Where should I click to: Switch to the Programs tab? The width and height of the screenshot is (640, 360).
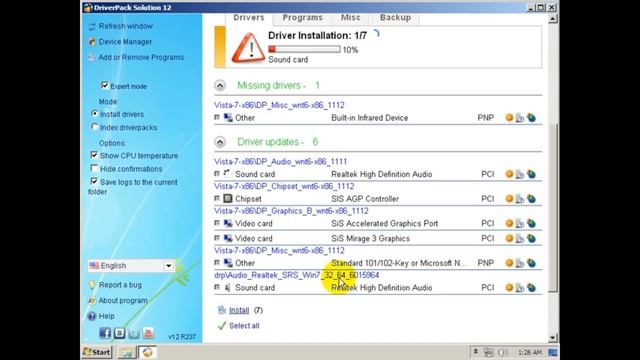[x=302, y=18]
